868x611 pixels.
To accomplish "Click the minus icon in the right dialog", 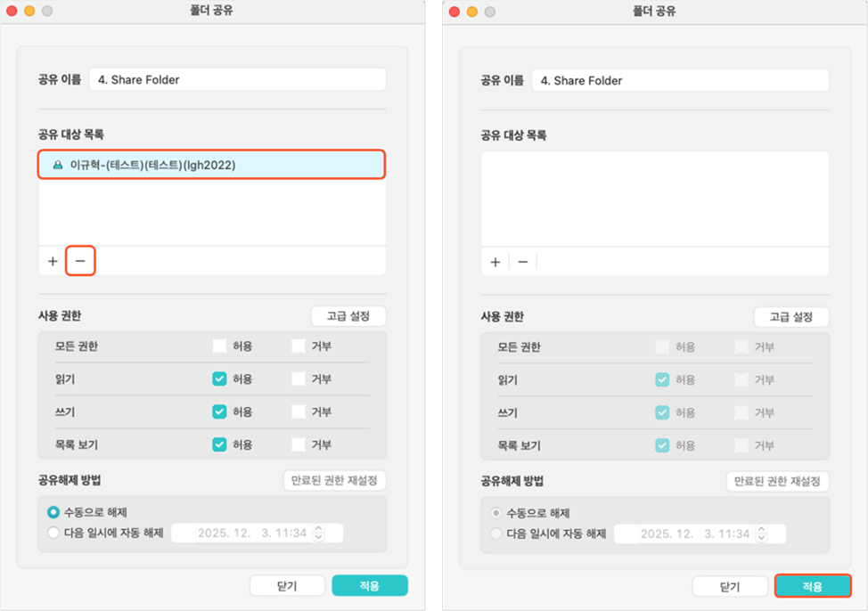I will (x=522, y=262).
